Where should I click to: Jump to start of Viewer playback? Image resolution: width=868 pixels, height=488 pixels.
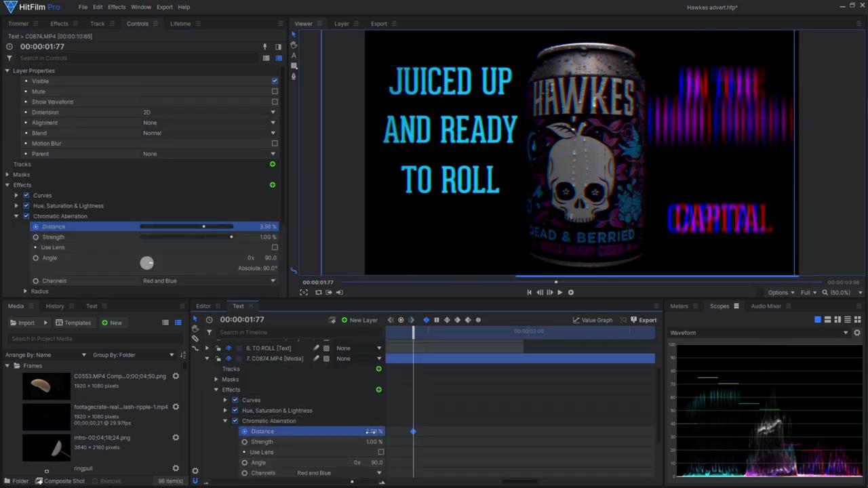tap(530, 293)
